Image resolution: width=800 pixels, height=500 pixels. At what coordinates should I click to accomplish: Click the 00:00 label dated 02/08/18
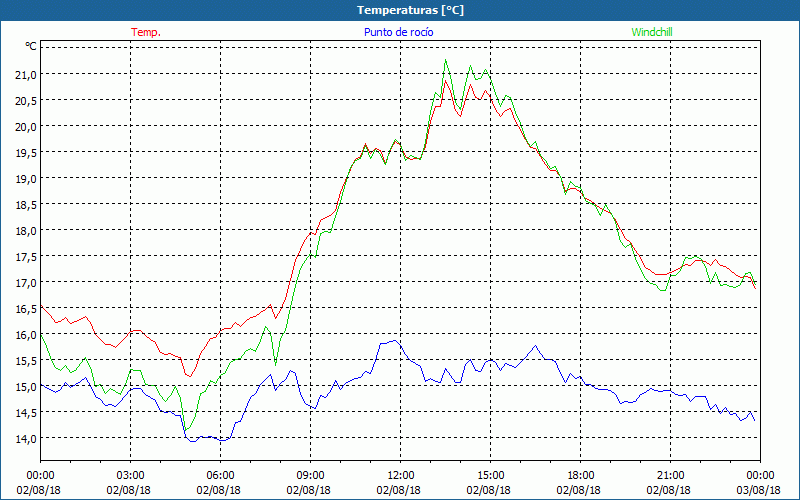pyautogui.click(x=40, y=476)
